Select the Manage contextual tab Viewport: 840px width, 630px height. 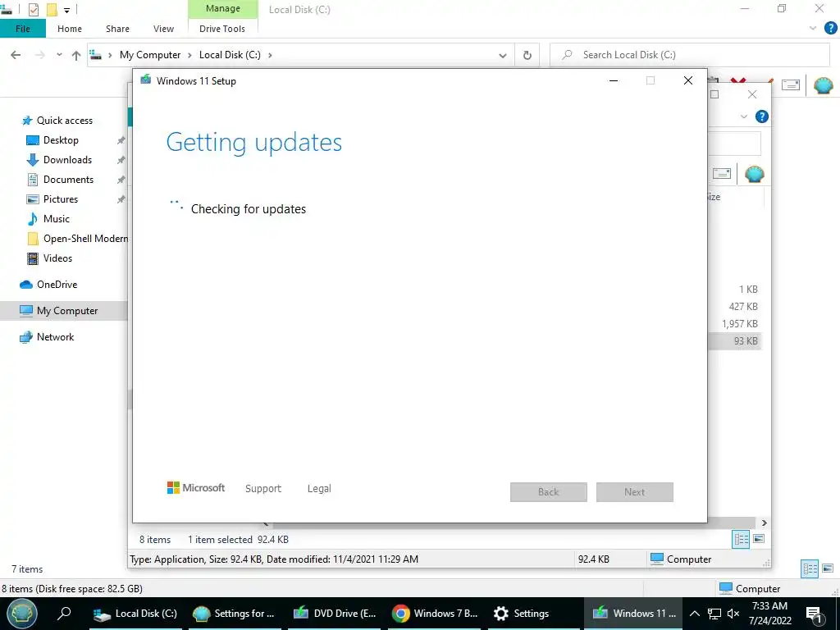point(223,8)
